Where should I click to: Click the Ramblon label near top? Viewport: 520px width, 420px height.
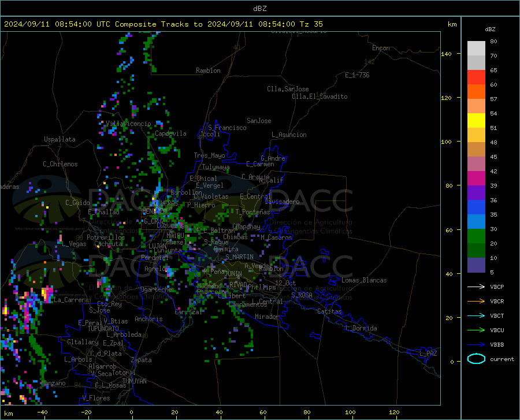(x=208, y=70)
